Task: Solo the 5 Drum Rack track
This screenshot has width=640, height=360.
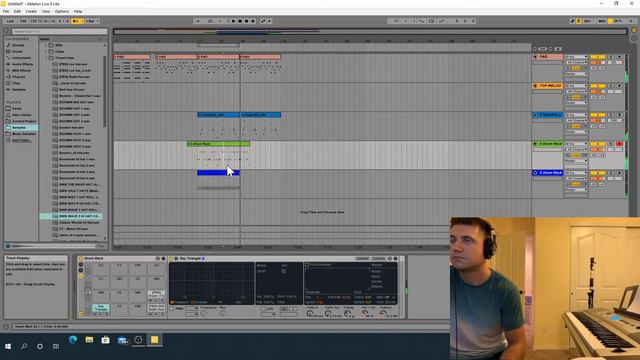Action: point(611,173)
